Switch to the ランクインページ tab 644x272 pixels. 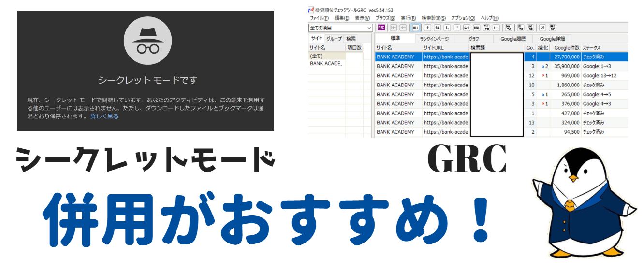[434, 39]
